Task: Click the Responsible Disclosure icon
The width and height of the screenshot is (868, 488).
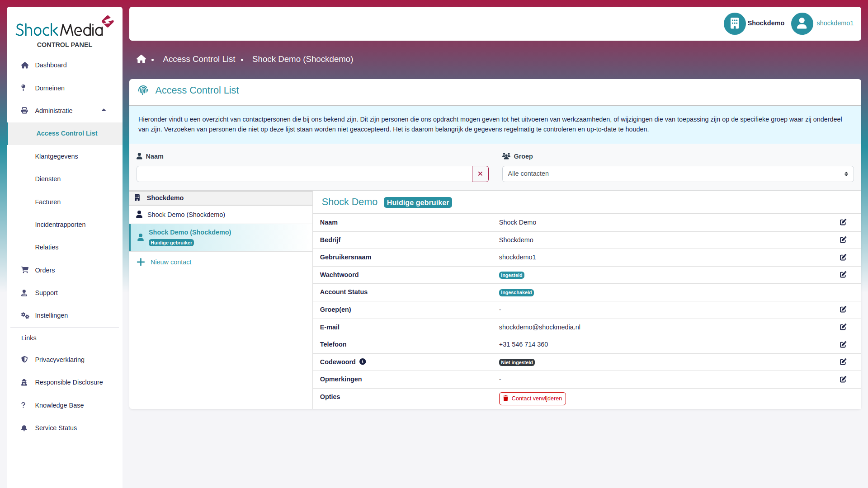Action: pyautogui.click(x=24, y=382)
